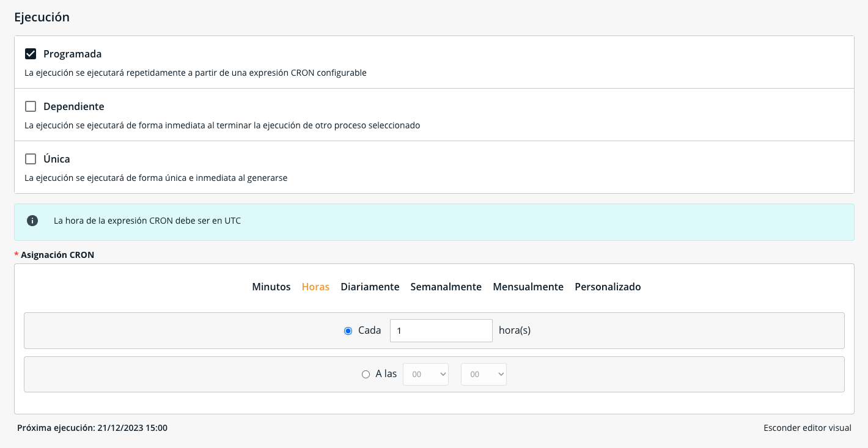Go to the Semanalmente tab
The height and width of the screenshot is (448, 868).
446,287
